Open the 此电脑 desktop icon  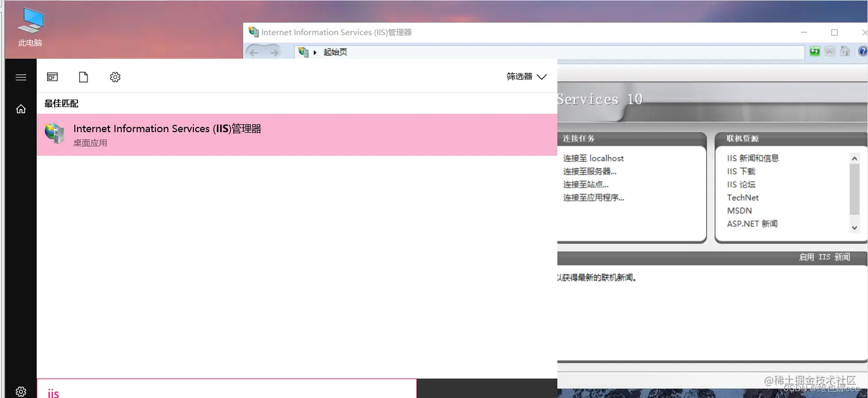[30, 27]
